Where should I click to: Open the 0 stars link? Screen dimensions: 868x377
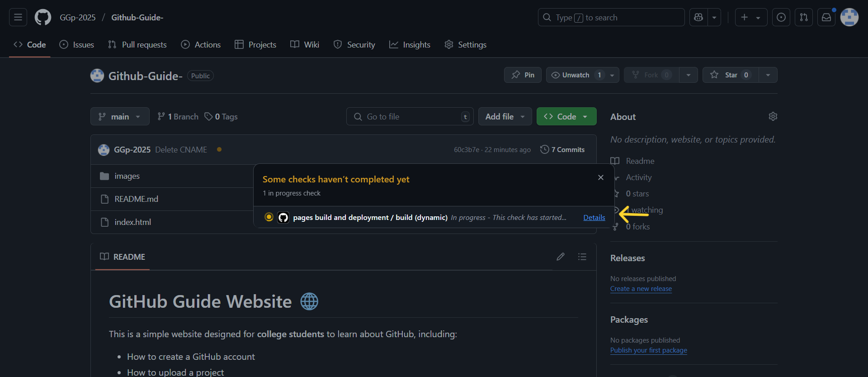pos(637,193)
